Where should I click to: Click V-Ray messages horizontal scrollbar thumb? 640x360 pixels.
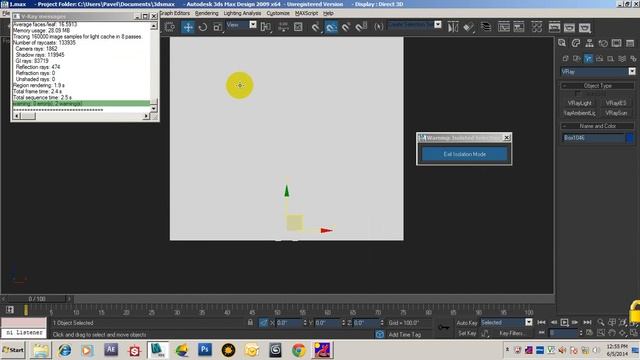pyautogui.click(x=28, y=116)
